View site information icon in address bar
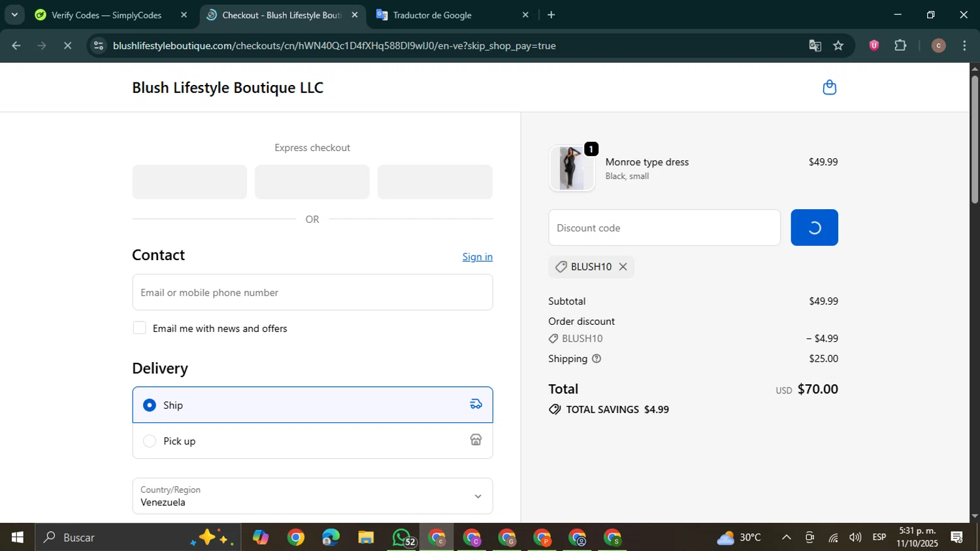Screen dimensions: 980x551 coord(99,46)
